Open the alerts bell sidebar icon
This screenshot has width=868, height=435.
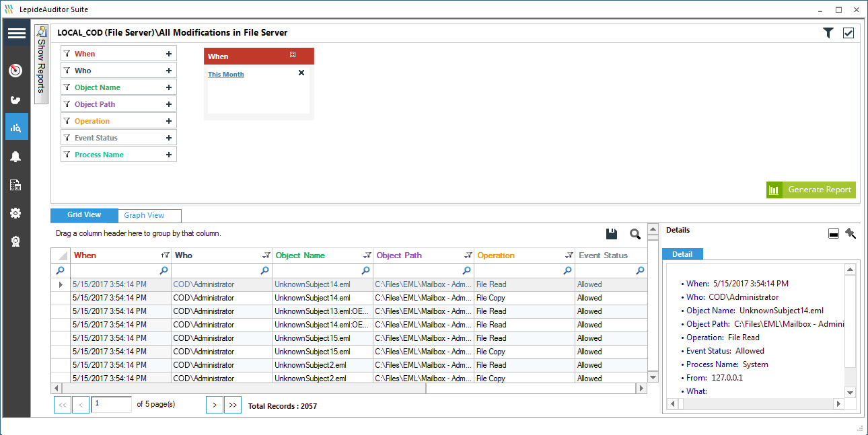click(x=16, y=157)
